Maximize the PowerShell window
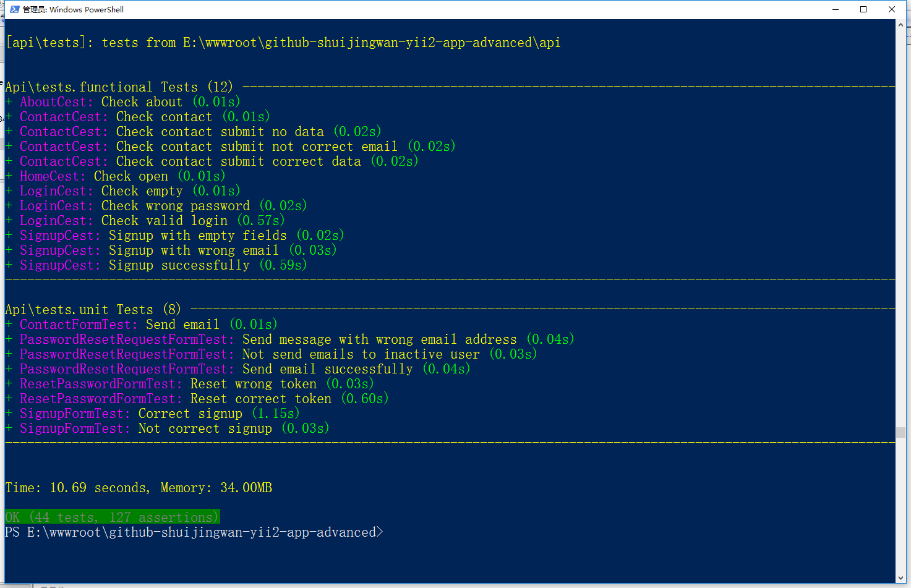 click(863, 9)
